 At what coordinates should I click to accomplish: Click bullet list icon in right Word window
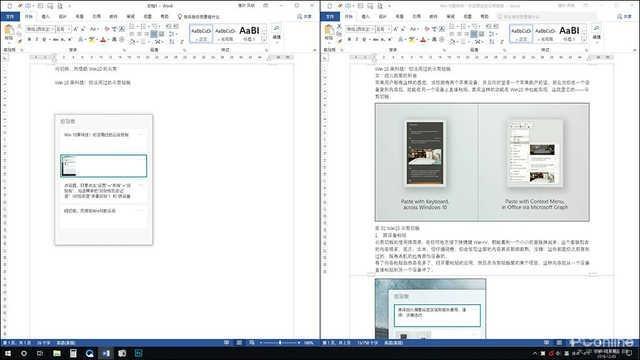coord(452,26)
